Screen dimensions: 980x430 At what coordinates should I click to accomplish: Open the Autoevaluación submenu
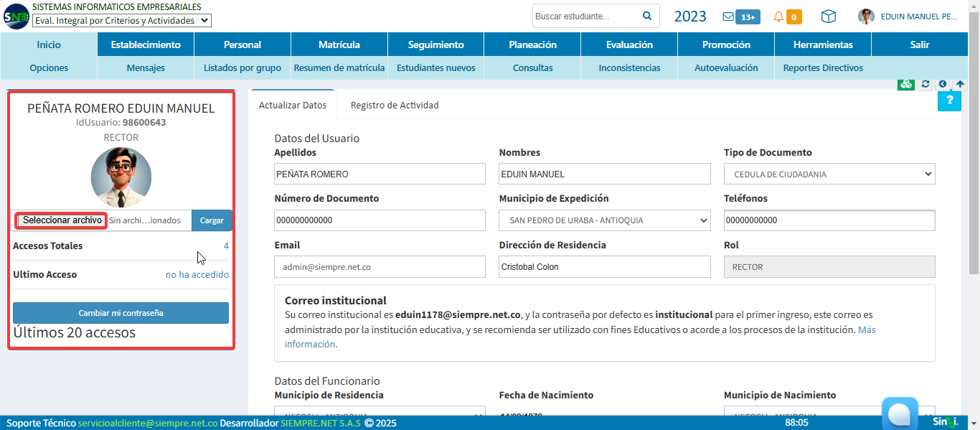(x=726, y=68)
